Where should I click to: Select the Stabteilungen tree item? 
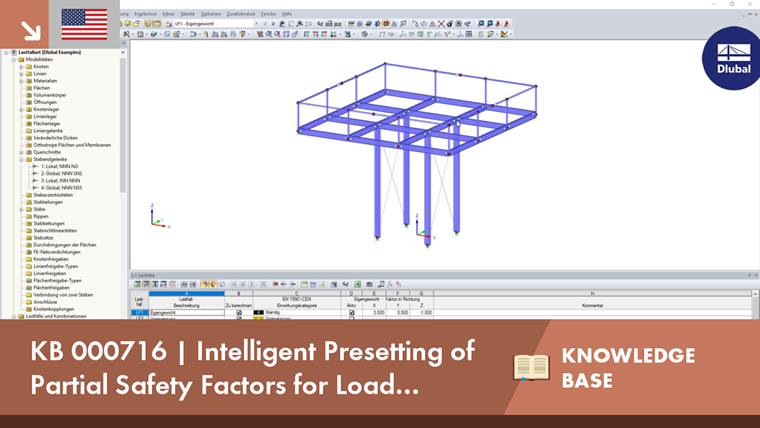48,202
